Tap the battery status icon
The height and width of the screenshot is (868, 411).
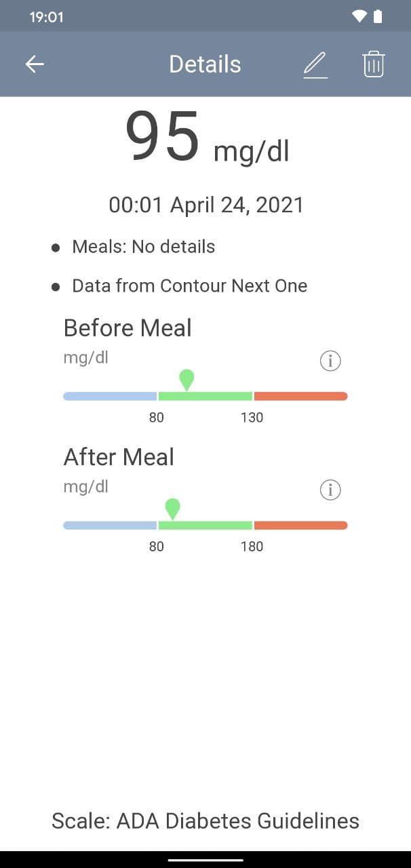pos(378,16)
